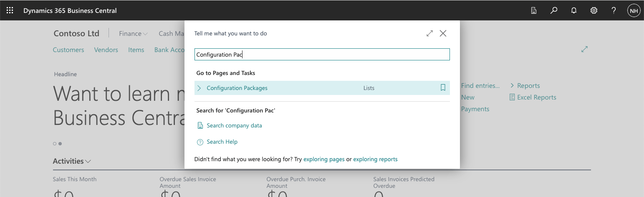Open the notifications bell
Image resolution: width=644 pixels, height=197 pixels.
point(574,11)
